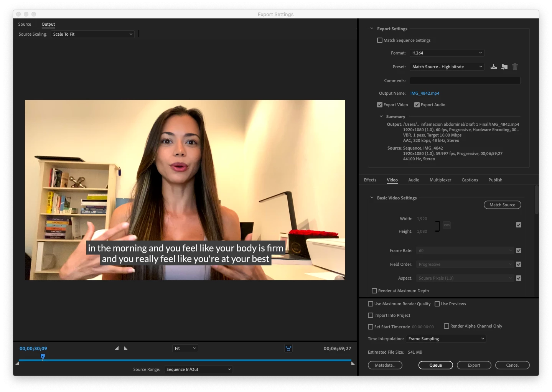Open the Fit zoom level dropdown

(x=185, y=348)
